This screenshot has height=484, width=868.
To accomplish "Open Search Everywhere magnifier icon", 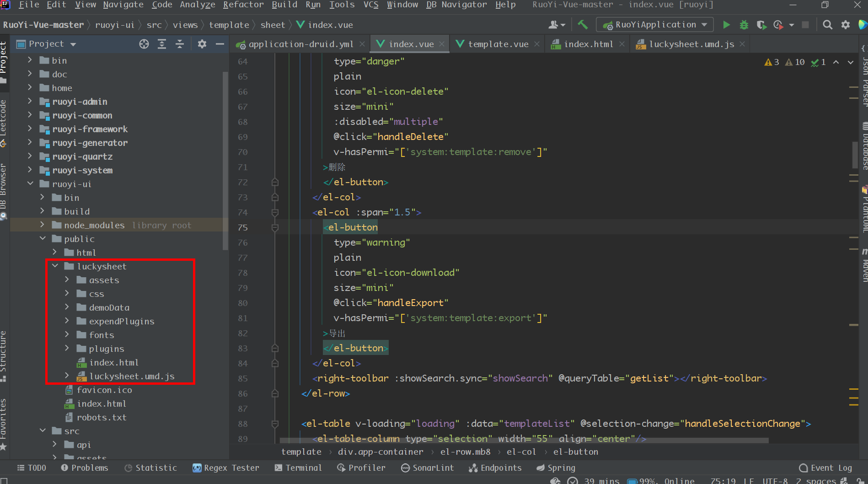I will point(827,25).
